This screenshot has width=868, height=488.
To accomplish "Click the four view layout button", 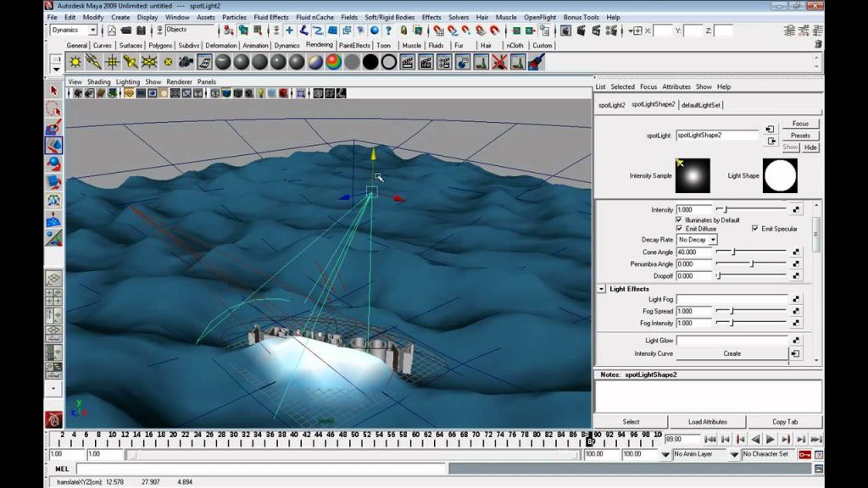I will [x=53, y=297].
